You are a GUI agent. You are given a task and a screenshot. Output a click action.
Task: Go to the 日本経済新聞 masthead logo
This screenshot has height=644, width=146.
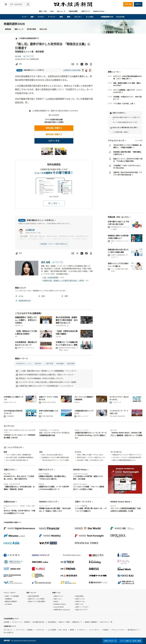(x=73, y=4)
